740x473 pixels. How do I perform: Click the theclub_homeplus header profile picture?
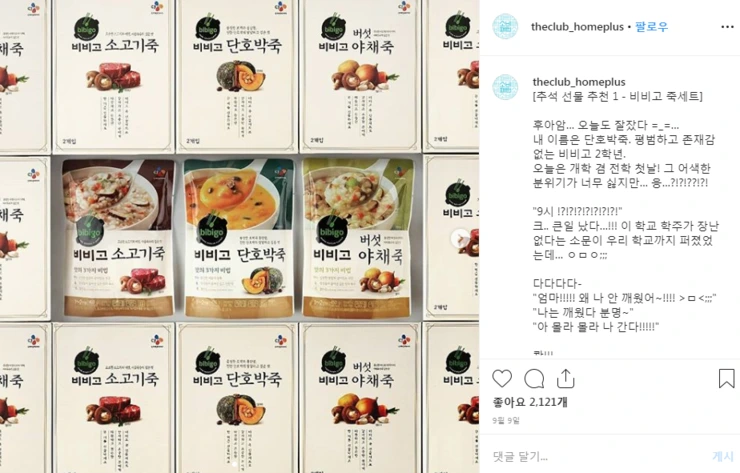coord(505,26)
